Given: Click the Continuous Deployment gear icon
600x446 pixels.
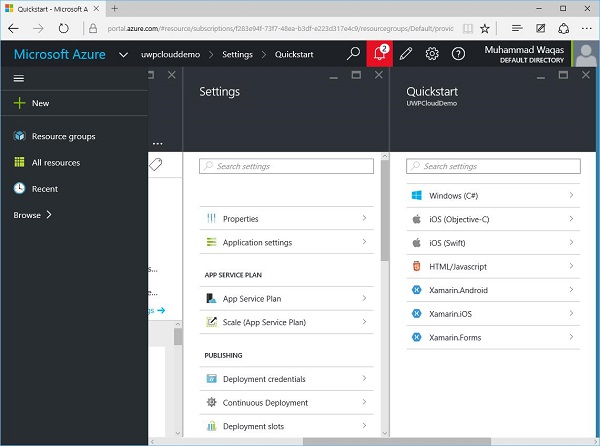Looking at the screenshot, I should (211, 402).
